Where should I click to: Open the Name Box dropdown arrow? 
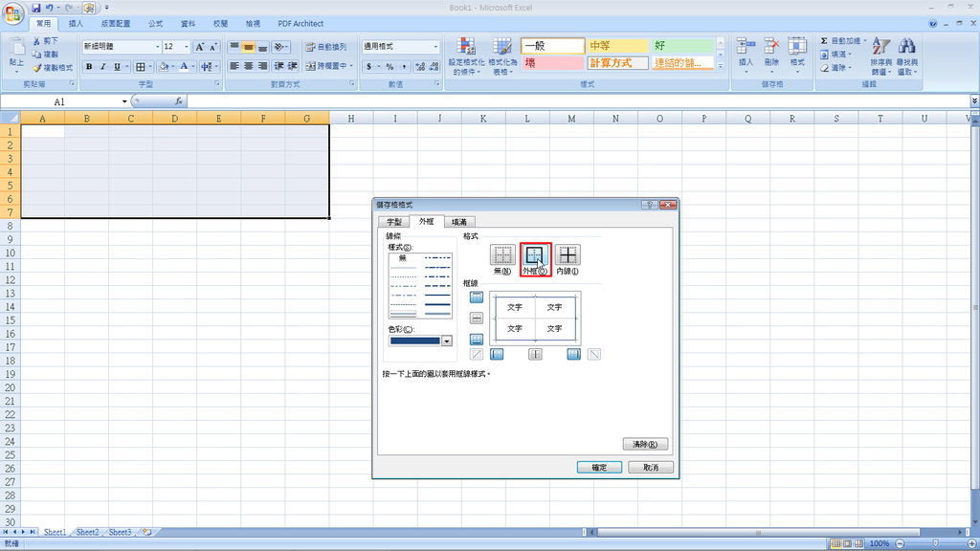pos(124,101)
